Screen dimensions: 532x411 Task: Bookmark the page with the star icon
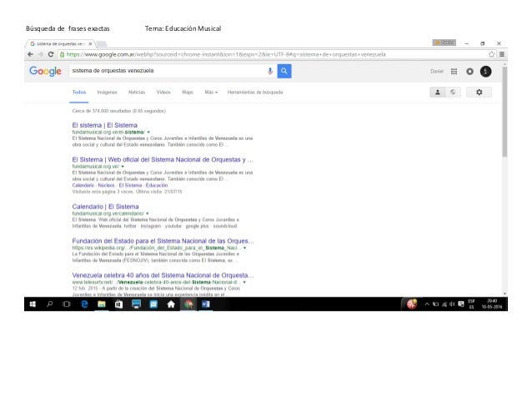click(x=491, y=54)
